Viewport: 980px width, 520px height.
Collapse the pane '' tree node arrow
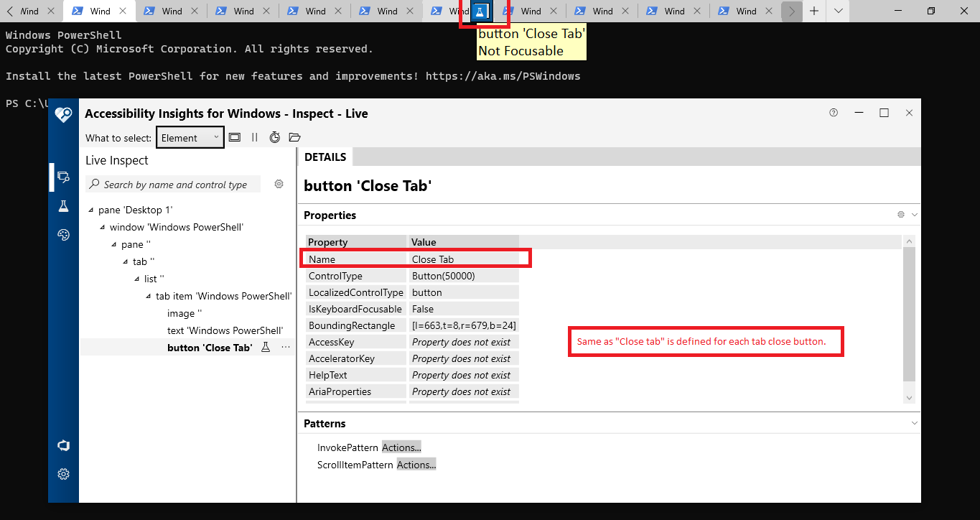click(113, 245)
